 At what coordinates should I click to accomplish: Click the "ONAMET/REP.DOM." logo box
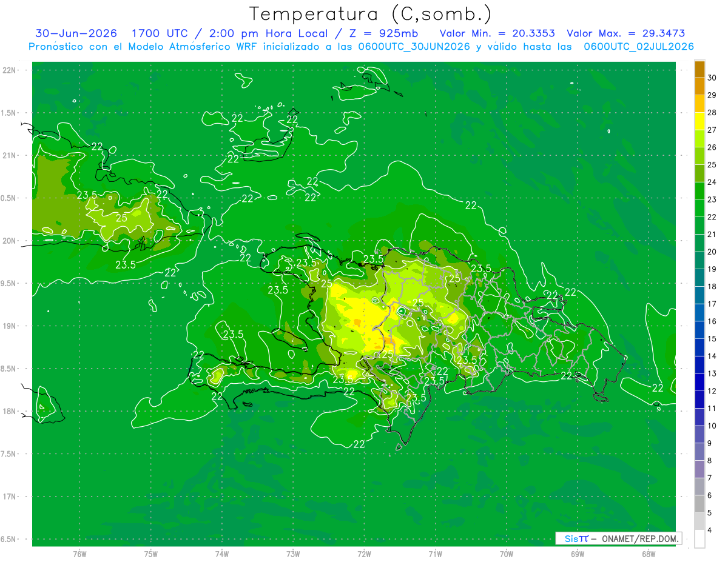pyautogui.click(x=618, y=538)
